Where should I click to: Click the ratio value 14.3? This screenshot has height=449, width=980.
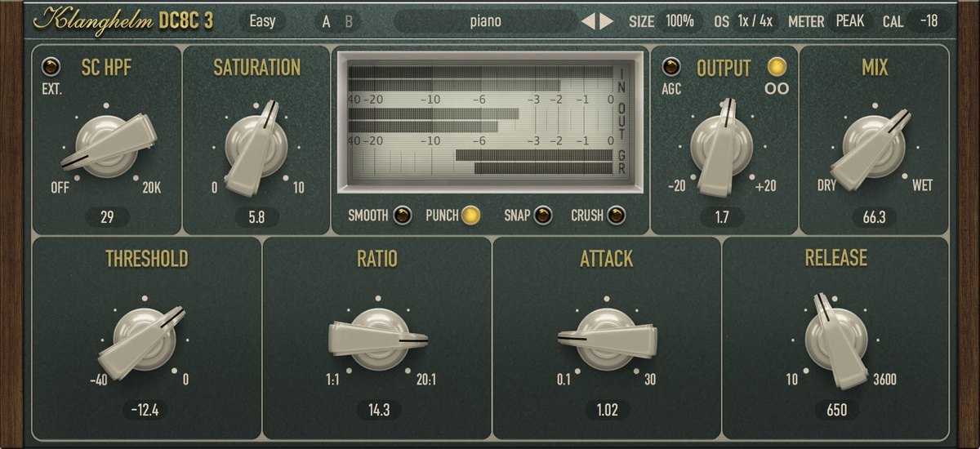point(377,410)
